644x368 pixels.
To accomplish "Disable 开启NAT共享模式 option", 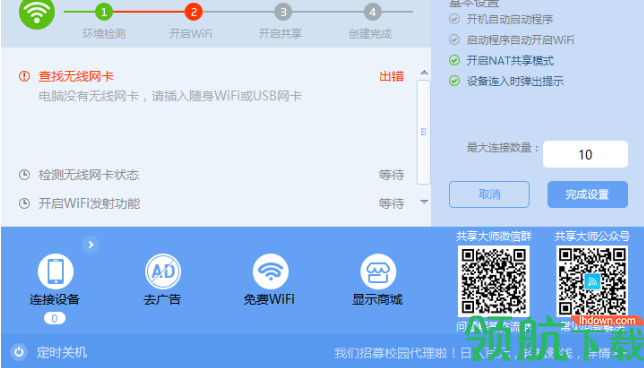I will click(454, 60).
